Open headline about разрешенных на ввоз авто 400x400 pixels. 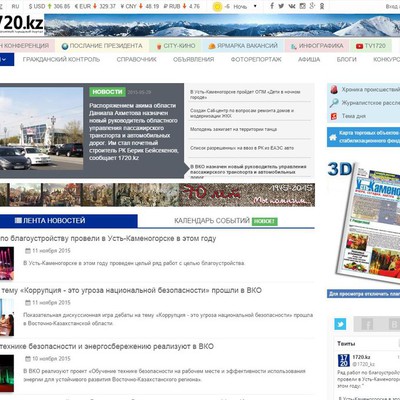(242, 148)
